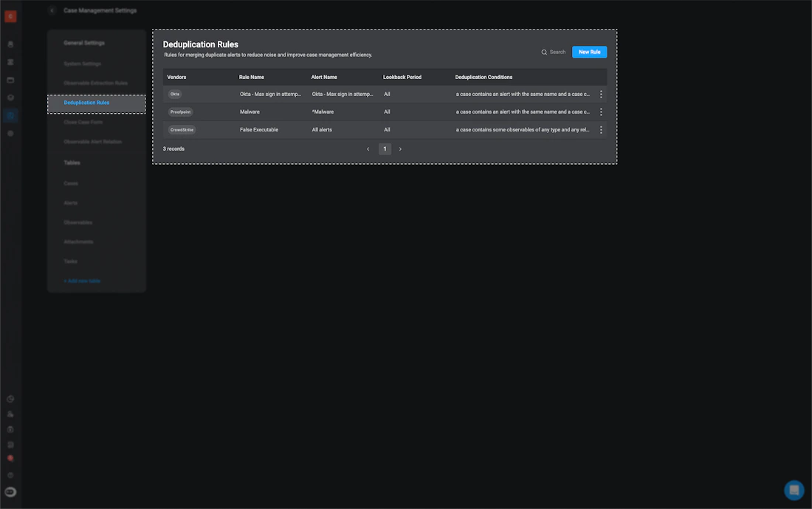812x509 pixels.
Task: Click the back arrow beside Case Management Settings
Action: [x=51, y=10]
